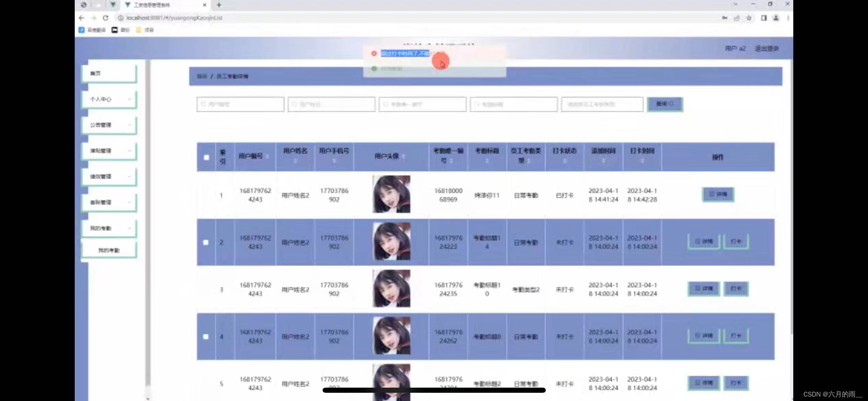The height and width of the screenshot is (401, 868).
Task: Close the current browser tab
Action: pos(204,5)
